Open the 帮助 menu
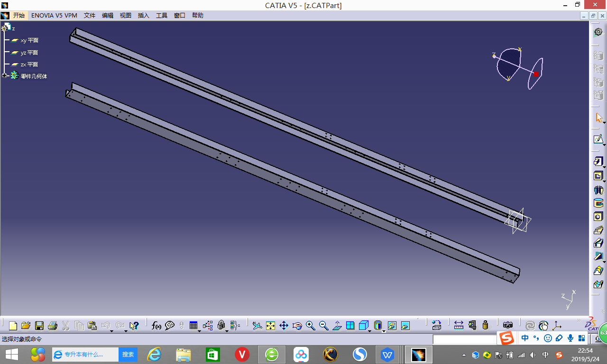 (x=198, y=15)
